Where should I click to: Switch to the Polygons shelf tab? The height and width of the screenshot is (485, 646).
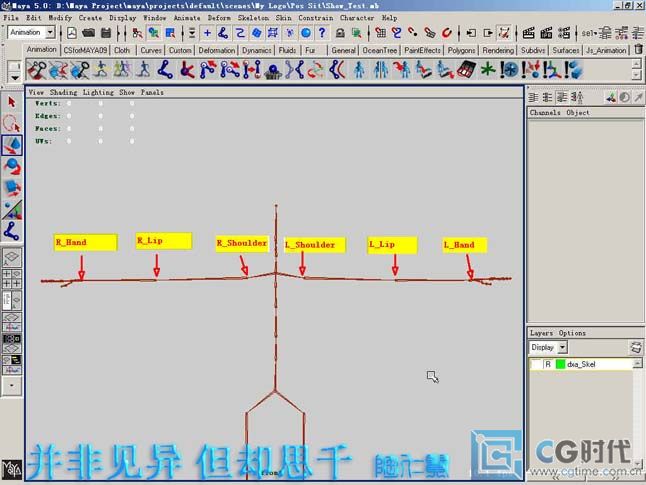pyautogui.click(x=461, y=50)
